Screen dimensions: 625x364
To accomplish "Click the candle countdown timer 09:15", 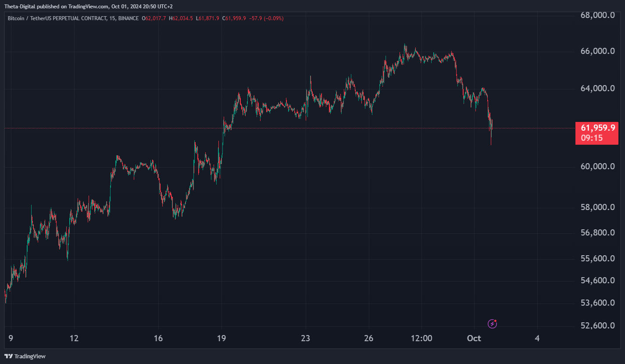I will (592, 138).
